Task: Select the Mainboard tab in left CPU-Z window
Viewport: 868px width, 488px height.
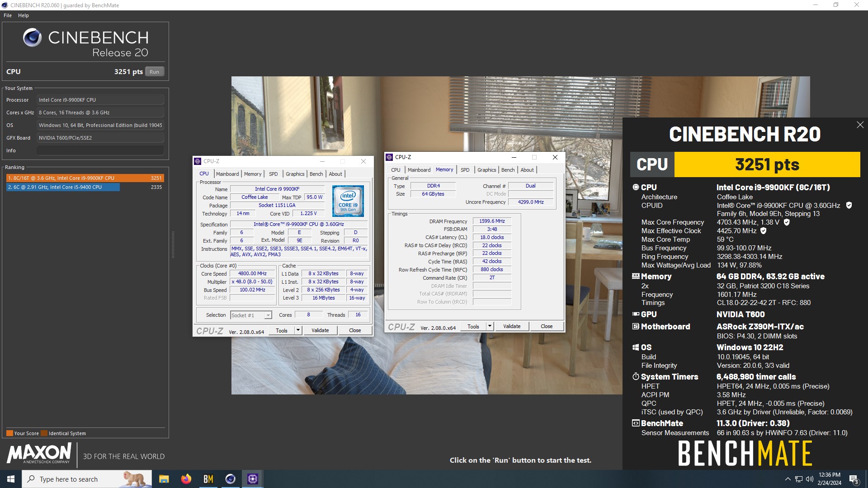Action: (x=227, y=174)
